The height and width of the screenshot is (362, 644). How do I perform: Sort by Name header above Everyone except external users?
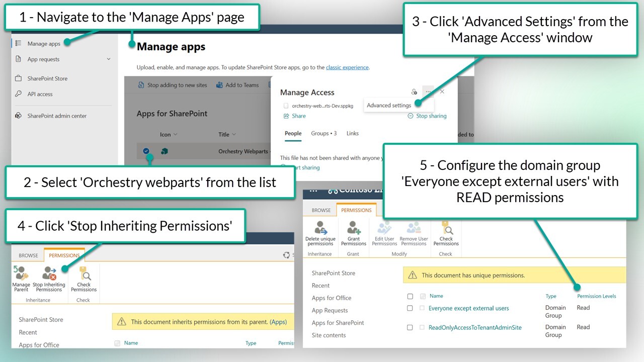point(436,296)
